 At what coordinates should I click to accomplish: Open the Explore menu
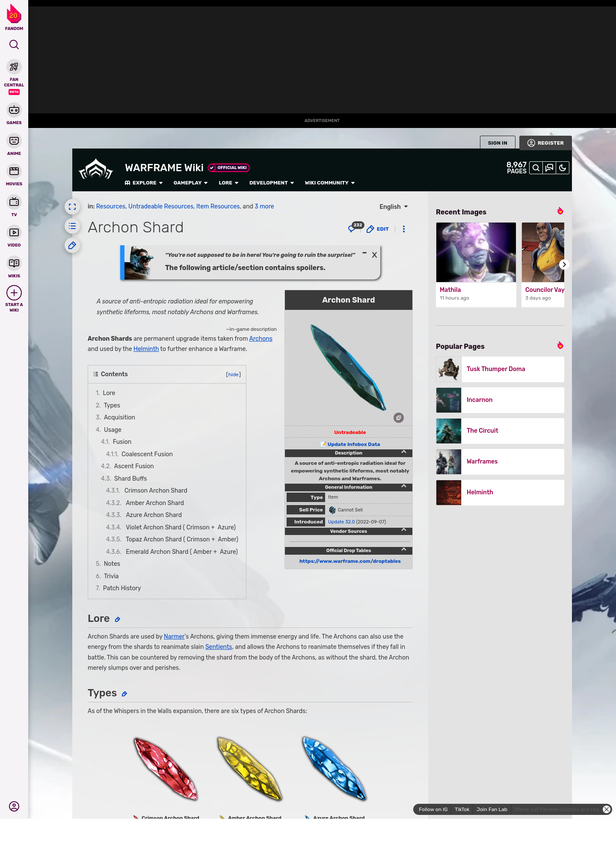coord(144,183)
